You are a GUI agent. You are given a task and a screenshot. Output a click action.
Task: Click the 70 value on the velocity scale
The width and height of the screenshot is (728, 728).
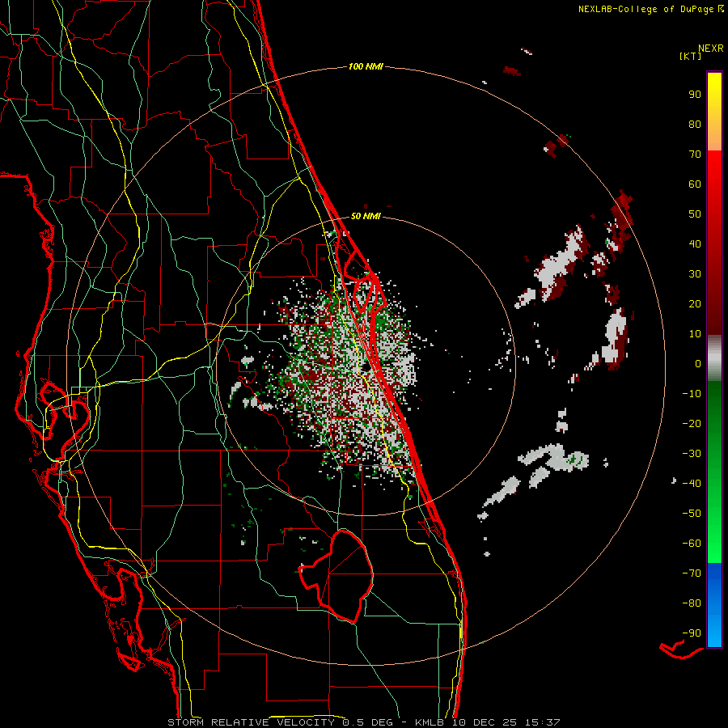click(x=695, y=154)
